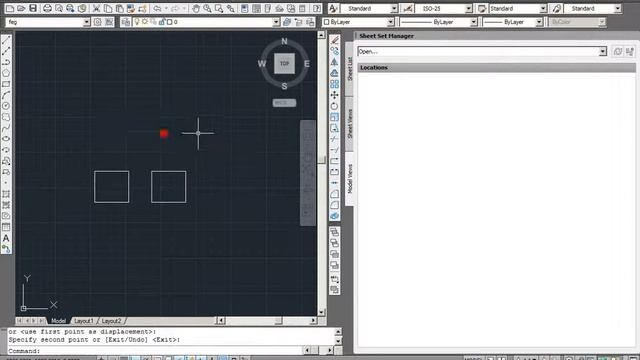Select the Line tool in Draw toolbar
640x360 pixels.
click(x=6, y=40)
